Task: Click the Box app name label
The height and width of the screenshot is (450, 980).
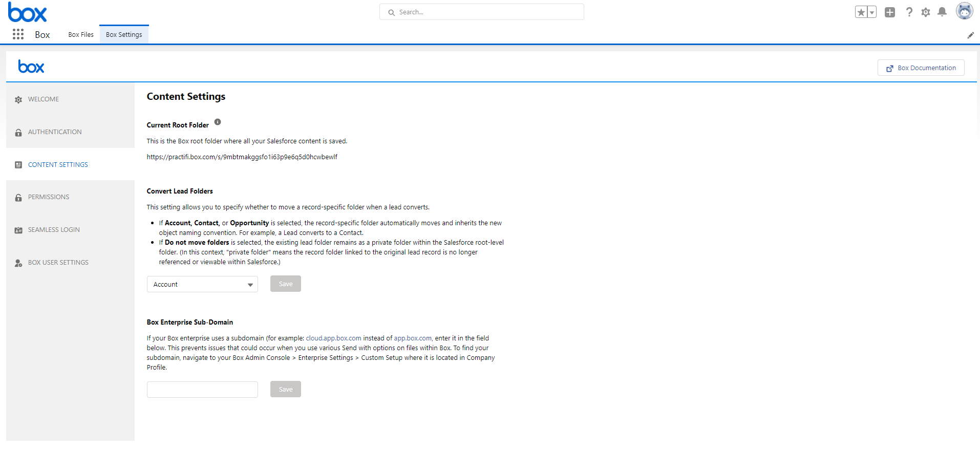Action: tap(42, 35)
